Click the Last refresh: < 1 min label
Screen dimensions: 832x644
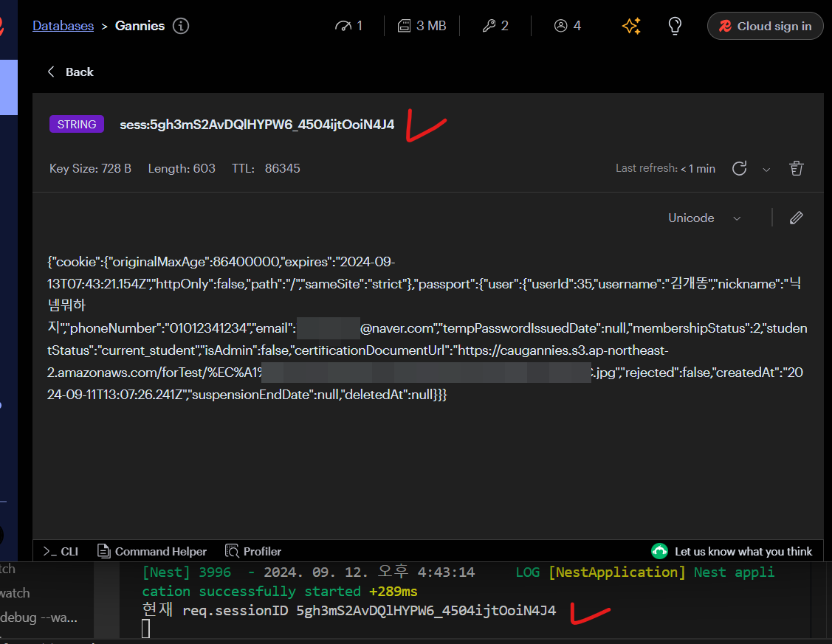[665, 168]
